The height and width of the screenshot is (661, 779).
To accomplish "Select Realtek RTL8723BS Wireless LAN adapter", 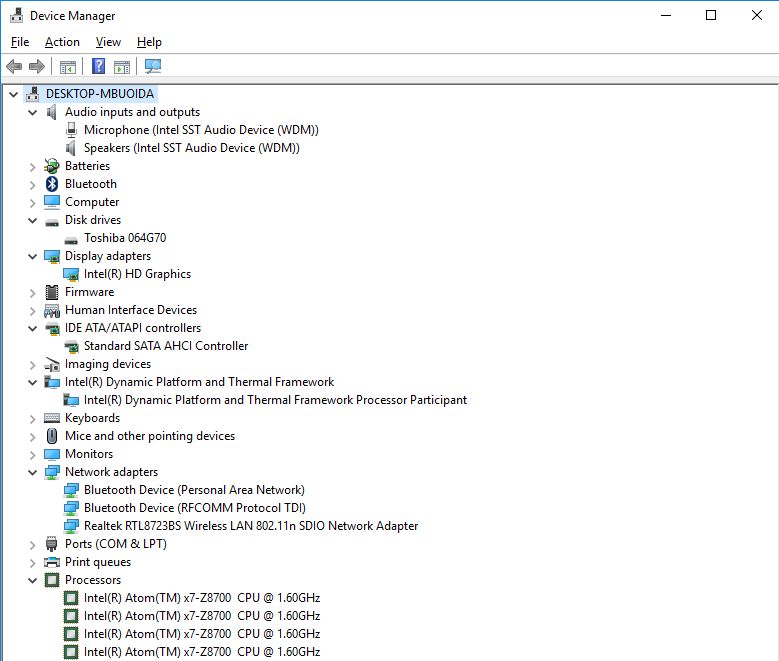I will point(251,526).
